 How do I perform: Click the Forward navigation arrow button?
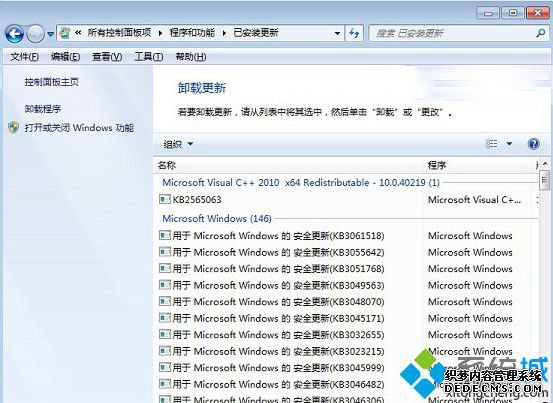36,34
